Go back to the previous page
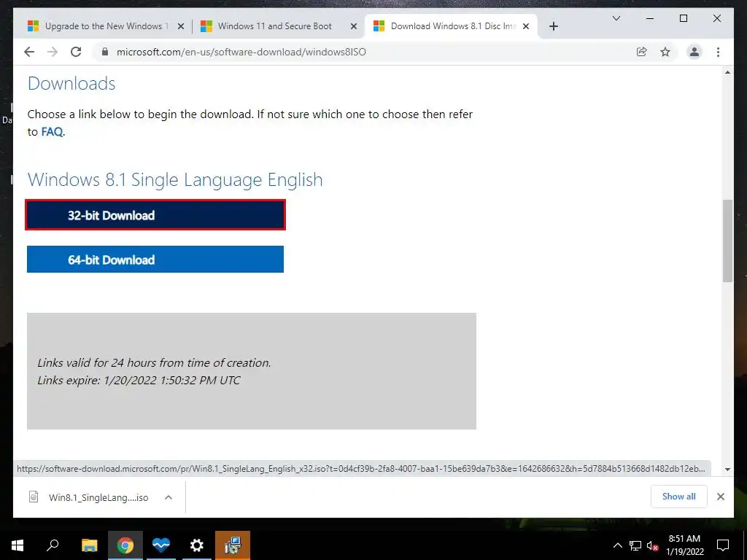 (x=29, y=52)
